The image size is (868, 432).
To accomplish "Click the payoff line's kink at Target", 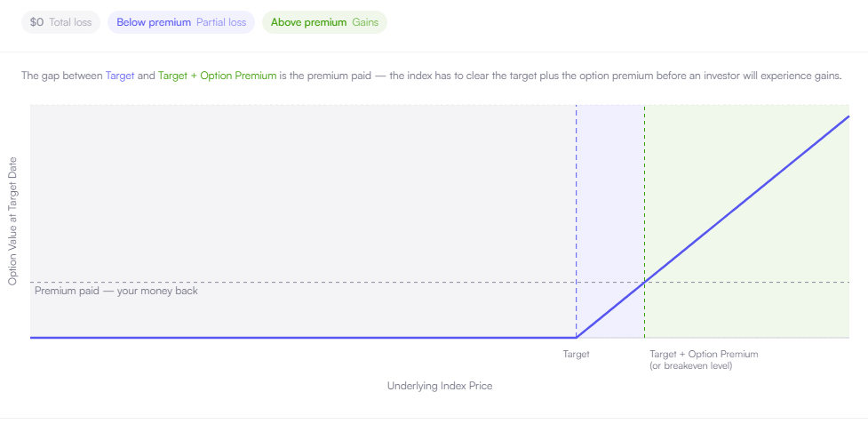I will 577,337.
